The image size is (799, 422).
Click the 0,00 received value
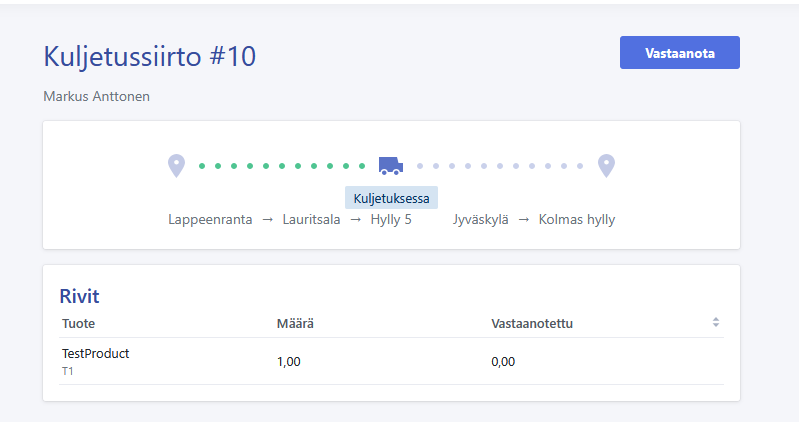point(503,362)
